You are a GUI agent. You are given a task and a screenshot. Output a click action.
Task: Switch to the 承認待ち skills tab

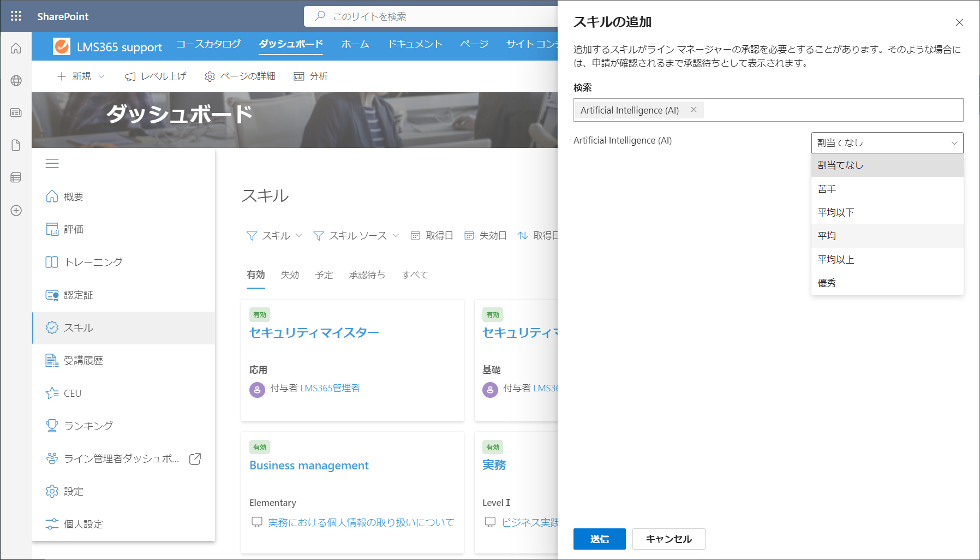click(367, 275)
